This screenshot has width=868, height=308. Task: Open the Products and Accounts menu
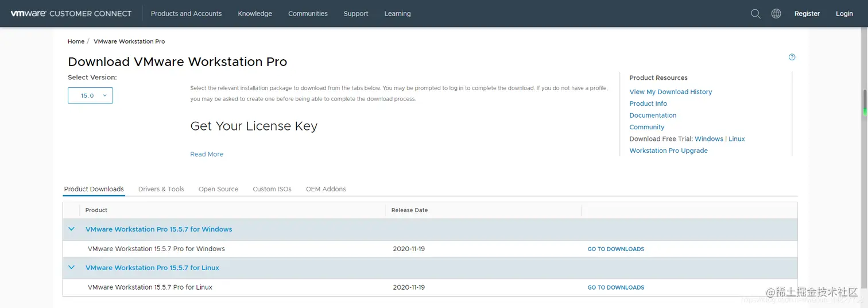click(x=186, y=13)
